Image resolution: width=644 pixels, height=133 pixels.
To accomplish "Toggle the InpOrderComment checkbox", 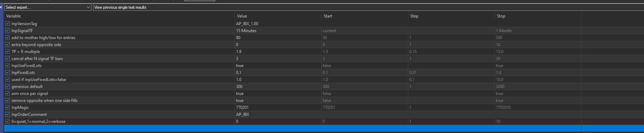I will [x=8, y=114].
